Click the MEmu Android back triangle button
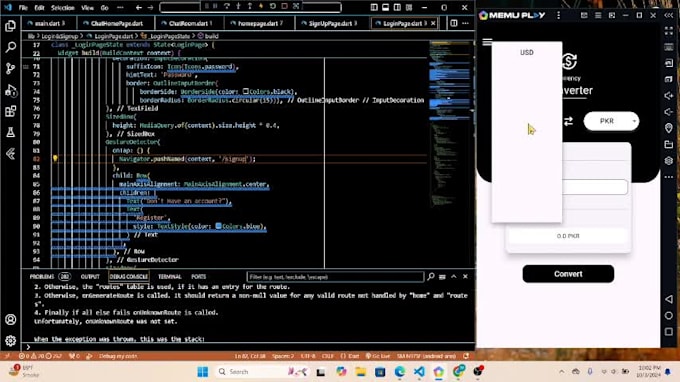The width and height of the screenshot is (680, 382). (669, 299)
